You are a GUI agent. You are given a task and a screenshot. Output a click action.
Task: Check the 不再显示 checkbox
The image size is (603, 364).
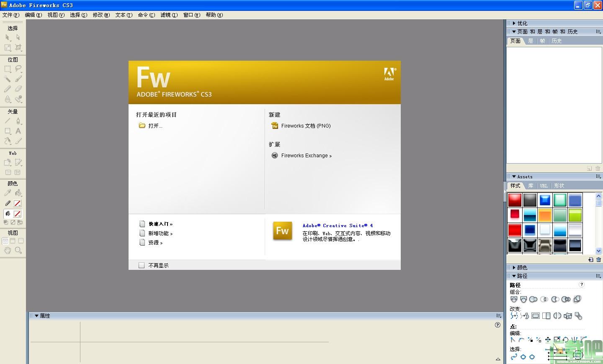(x=142, y=265)
